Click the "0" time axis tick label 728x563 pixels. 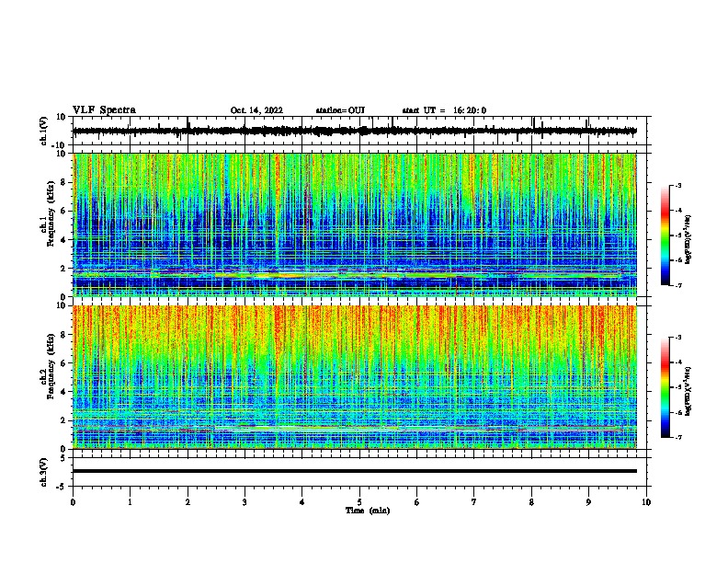(x=73, y=502)
